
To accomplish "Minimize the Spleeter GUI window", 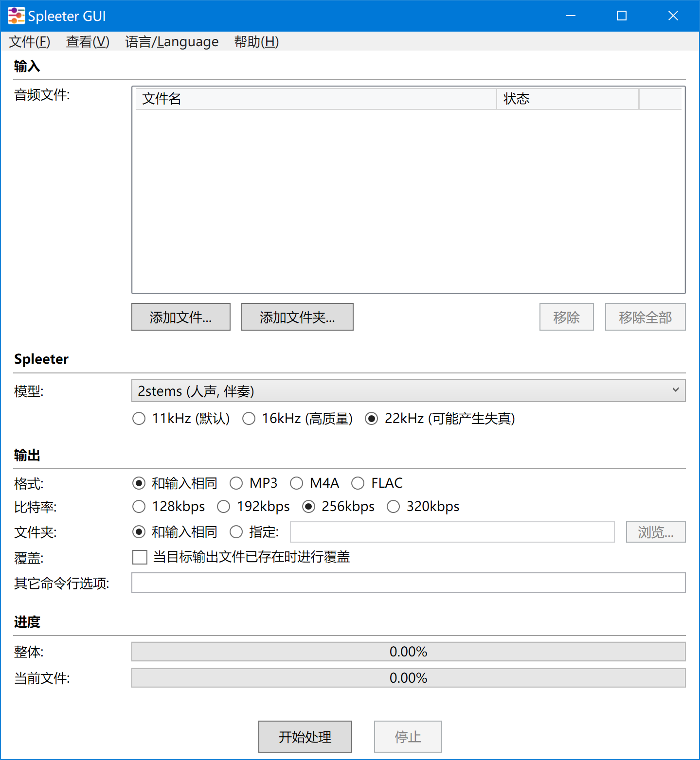I will (x=571, y=16).
